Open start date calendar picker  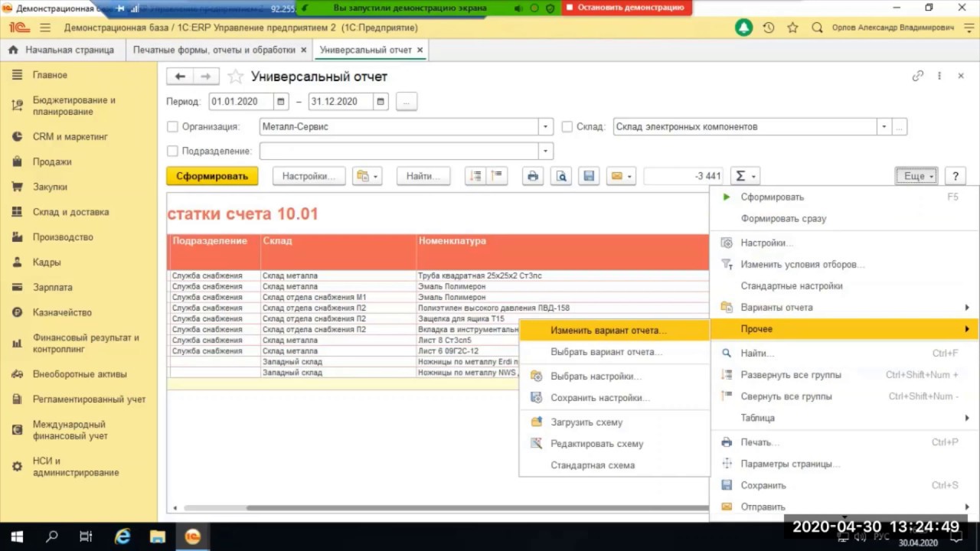[x=281, y=101]
